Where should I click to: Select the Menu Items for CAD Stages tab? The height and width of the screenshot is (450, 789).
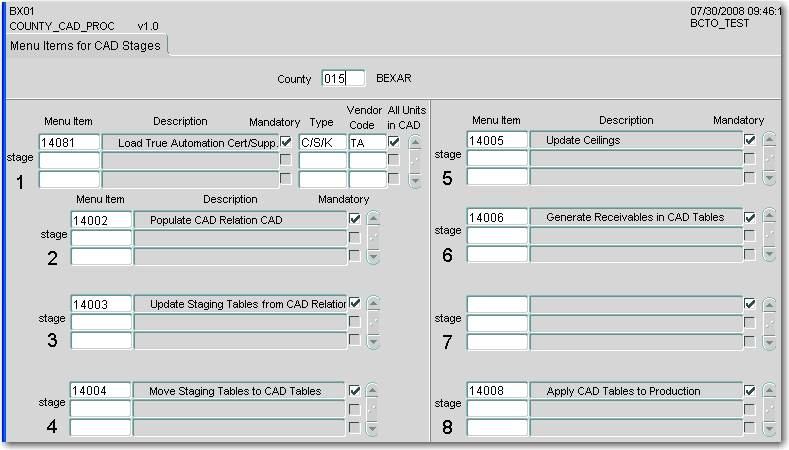click(x=85, y=46)
